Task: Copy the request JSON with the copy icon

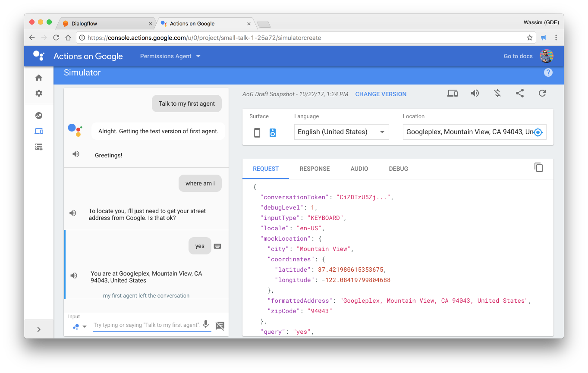Action: click(x=538, y=167)
